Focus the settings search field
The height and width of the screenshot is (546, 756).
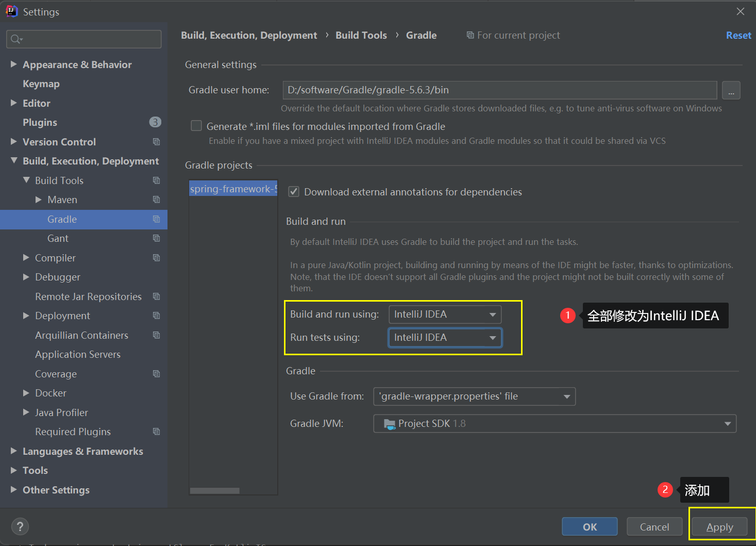point(83,39)
